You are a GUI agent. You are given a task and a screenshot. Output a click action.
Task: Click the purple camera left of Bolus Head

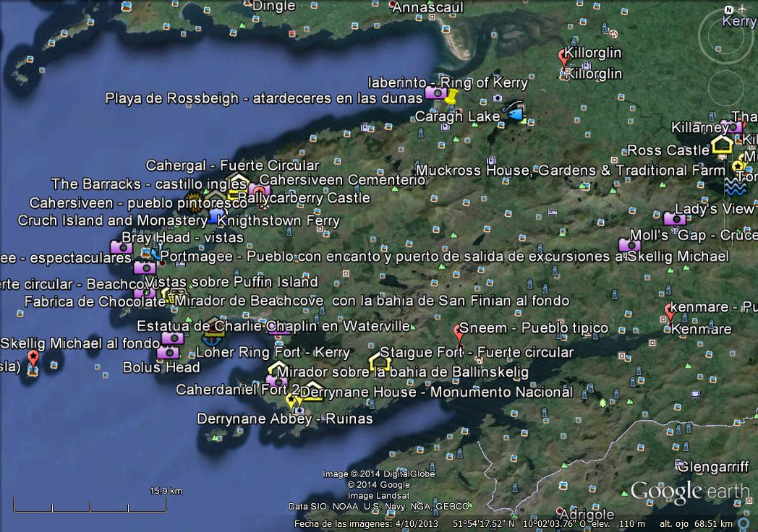coord(167,353)
